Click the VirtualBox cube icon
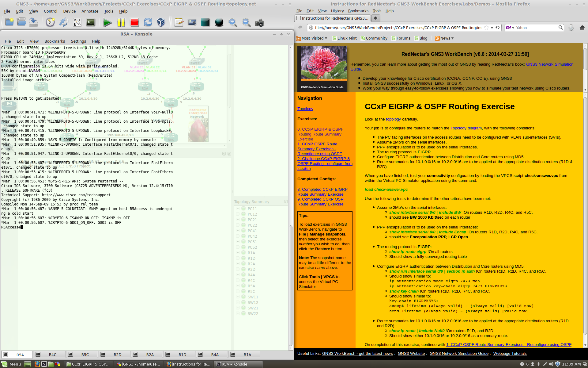Viewport: 588px width, 368px height. 161,22
